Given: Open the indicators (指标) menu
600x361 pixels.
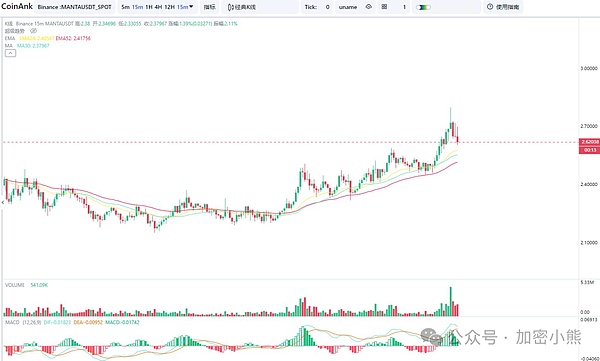Looking at the screenshot, I should coord(209,7).
